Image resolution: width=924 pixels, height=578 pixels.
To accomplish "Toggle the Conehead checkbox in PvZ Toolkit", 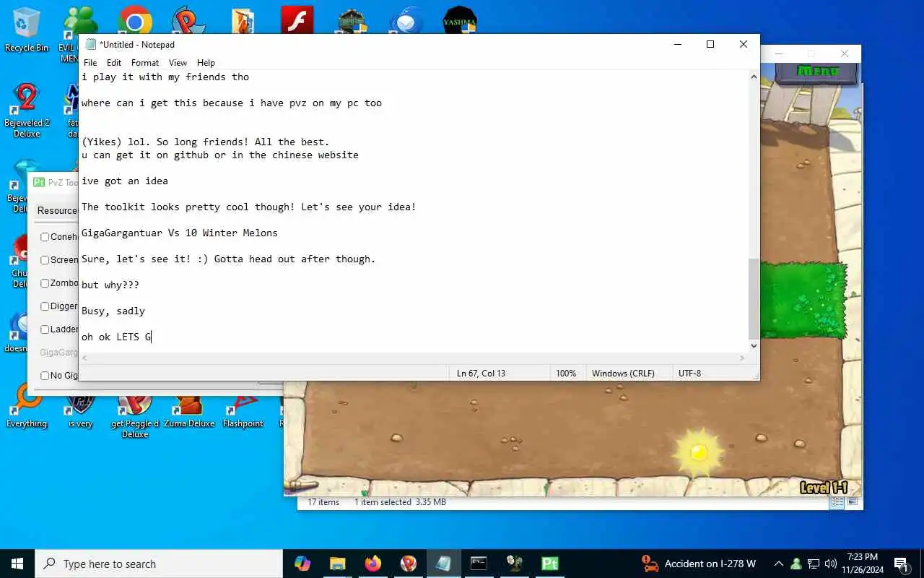I will tap(45, 237).
